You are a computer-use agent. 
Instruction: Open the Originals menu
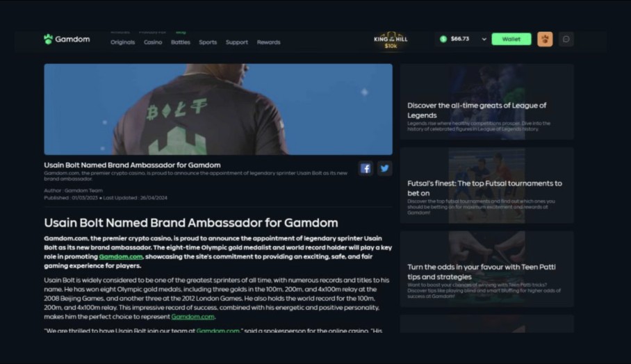click(123, 42)
